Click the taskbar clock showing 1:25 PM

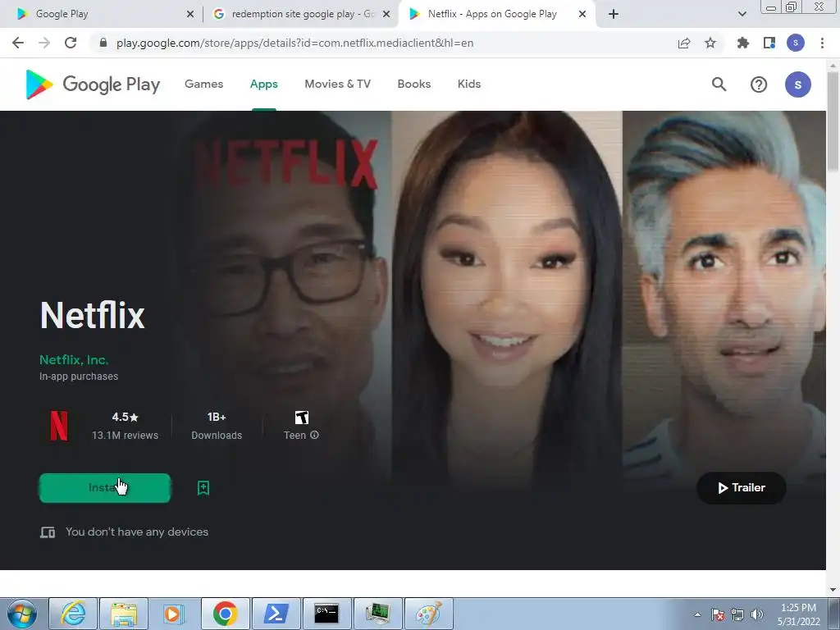tap(798, 614)
